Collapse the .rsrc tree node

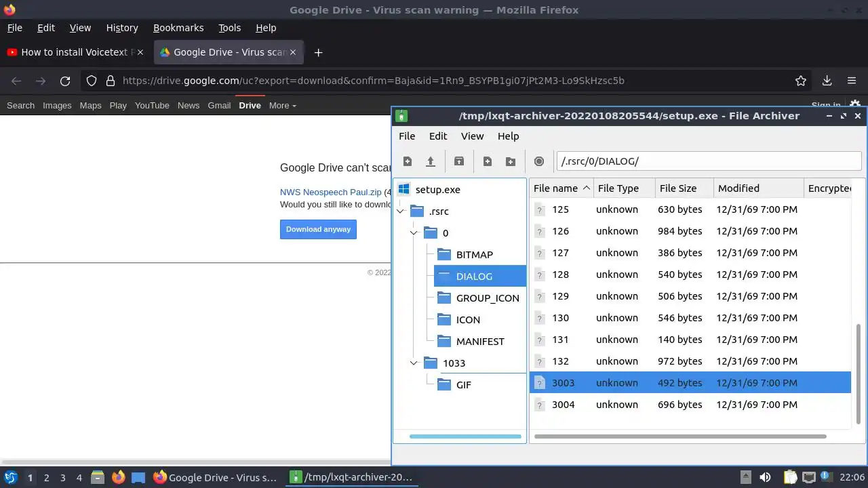(400, 211)
